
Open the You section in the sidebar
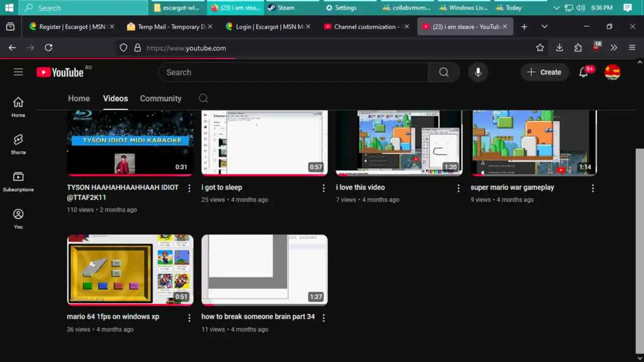coord(18,219)
